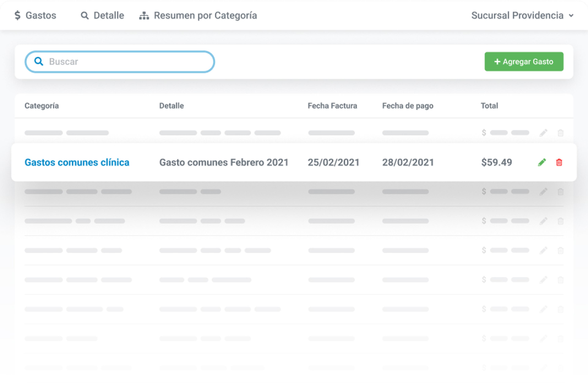Click the Total column header
588x392 pixels.
(490, 106)
